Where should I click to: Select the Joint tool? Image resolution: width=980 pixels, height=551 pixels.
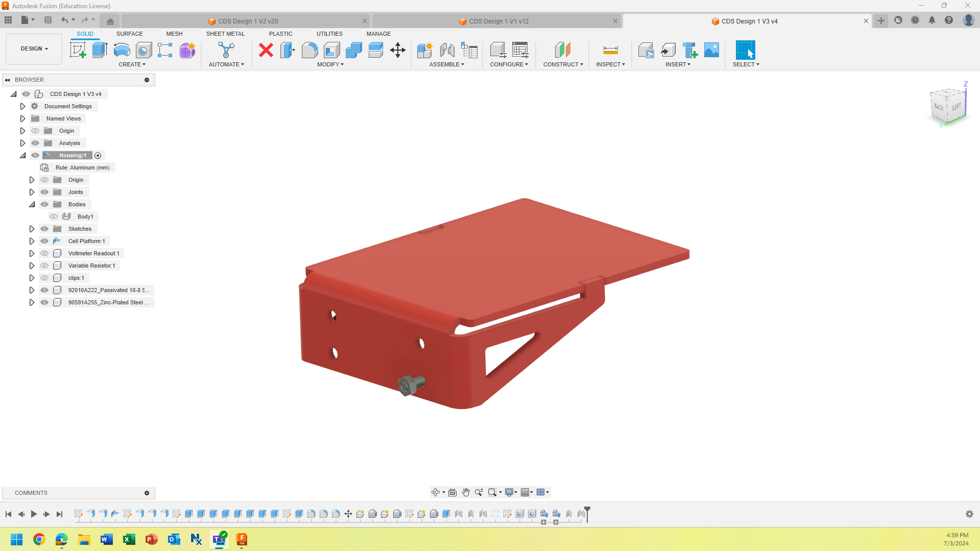coord(447,50)
